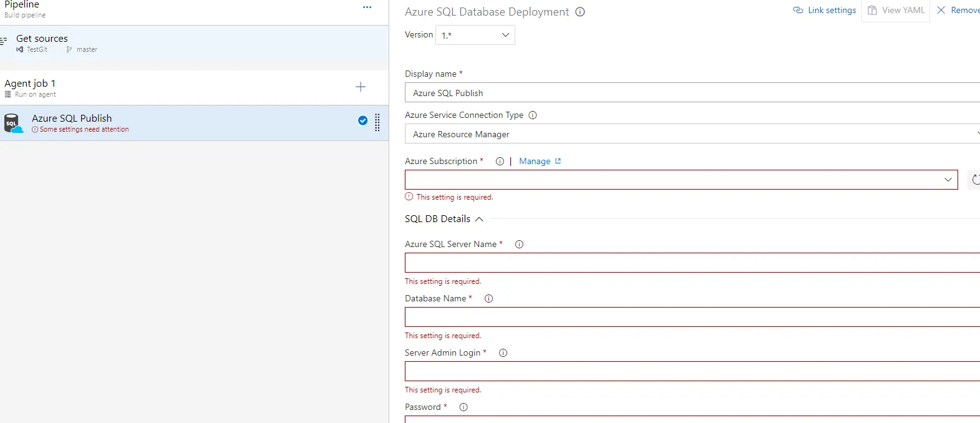Screen dimensions: 980x423
Task: Click the Azure SQL Server Name field
Action: [x=692, y=263]
